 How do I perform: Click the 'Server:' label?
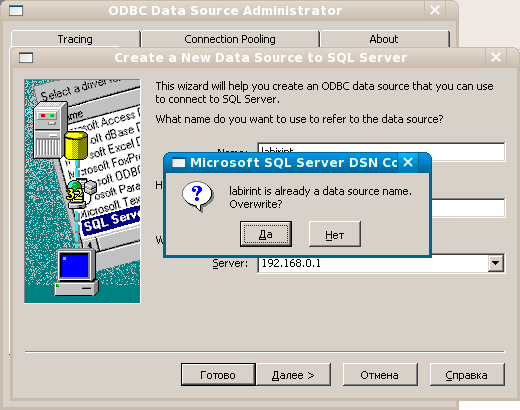tap(230, 263)
